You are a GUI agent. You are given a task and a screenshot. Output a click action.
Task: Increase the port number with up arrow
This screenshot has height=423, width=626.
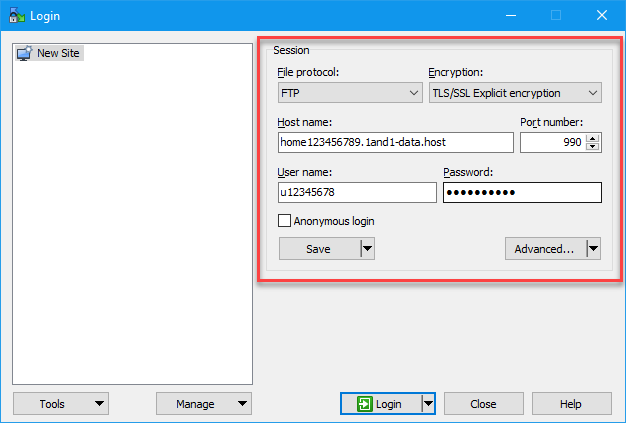coord(593,138)
